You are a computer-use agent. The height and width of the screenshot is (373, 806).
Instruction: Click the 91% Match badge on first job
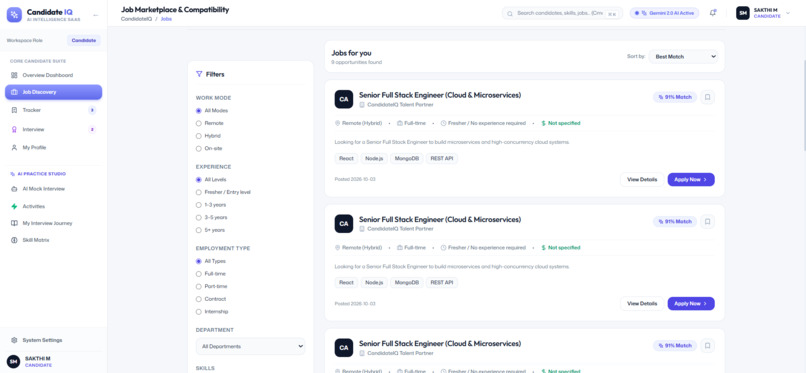click(x=675, y=97)
